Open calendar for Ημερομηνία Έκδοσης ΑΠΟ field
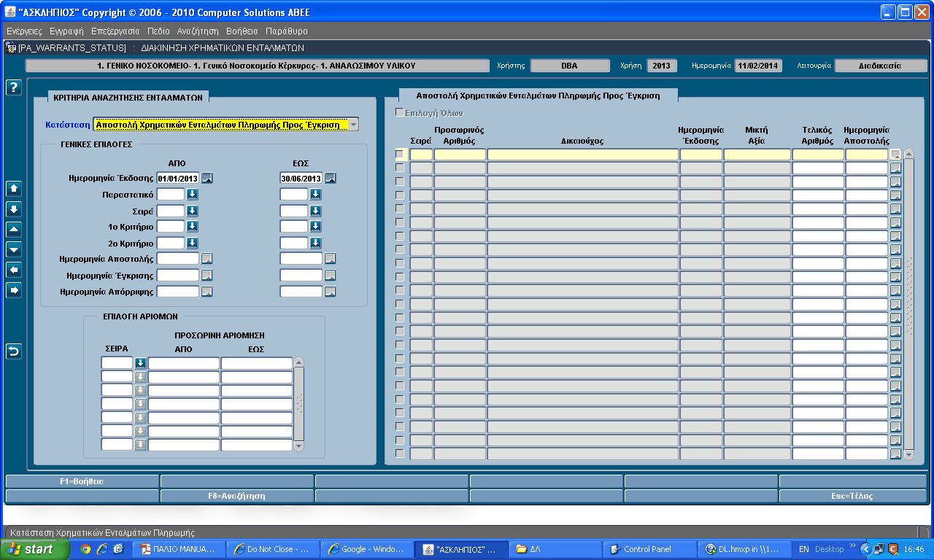The image size is (934, 560). [207, 178]
